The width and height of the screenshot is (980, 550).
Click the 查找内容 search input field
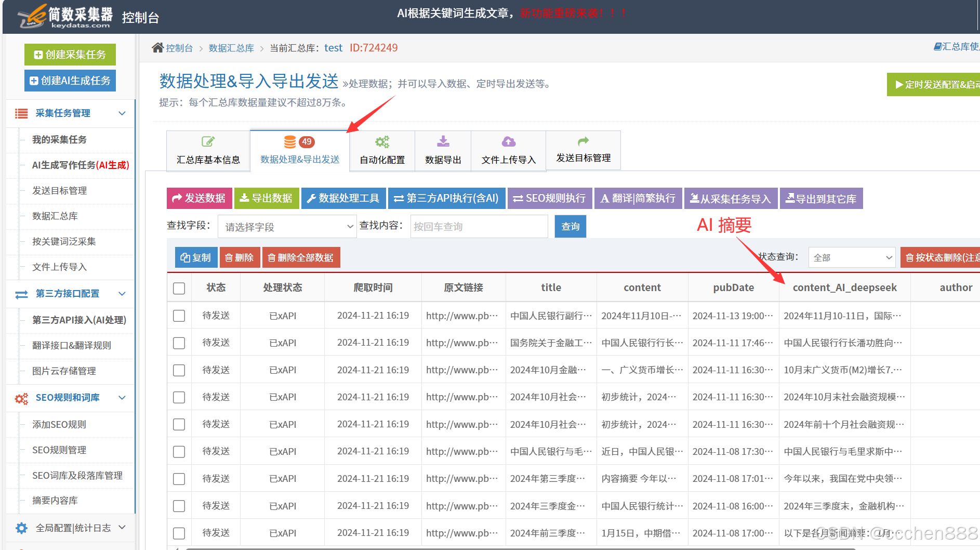(x=479, y=227)
